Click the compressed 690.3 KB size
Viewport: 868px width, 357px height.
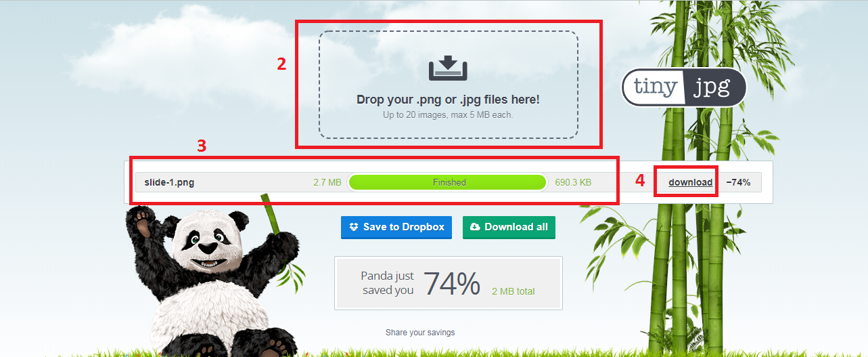(x=573, y=182)
